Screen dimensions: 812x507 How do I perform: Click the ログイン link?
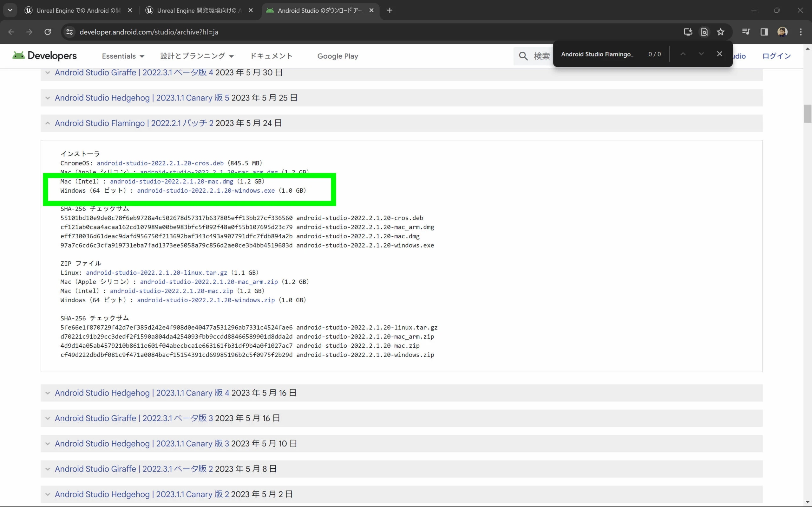[x=776, y=56]
